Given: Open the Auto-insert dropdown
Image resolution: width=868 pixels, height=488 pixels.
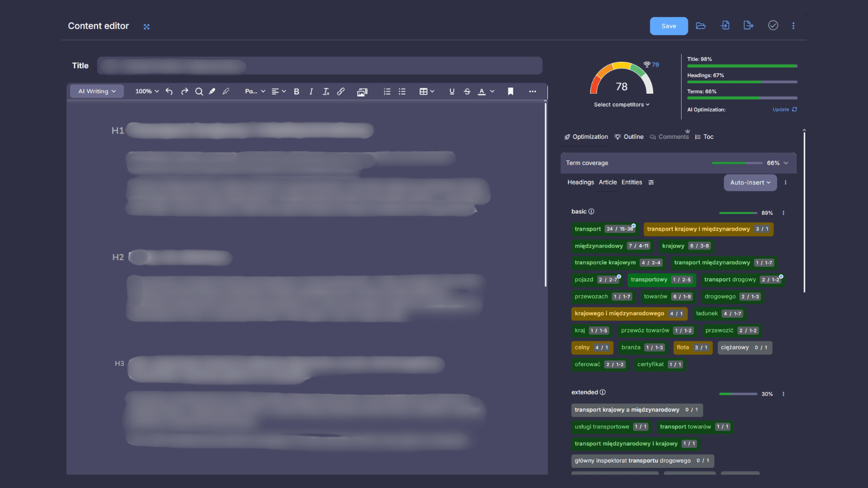Looking at the screenshot, I should (750, 183).
